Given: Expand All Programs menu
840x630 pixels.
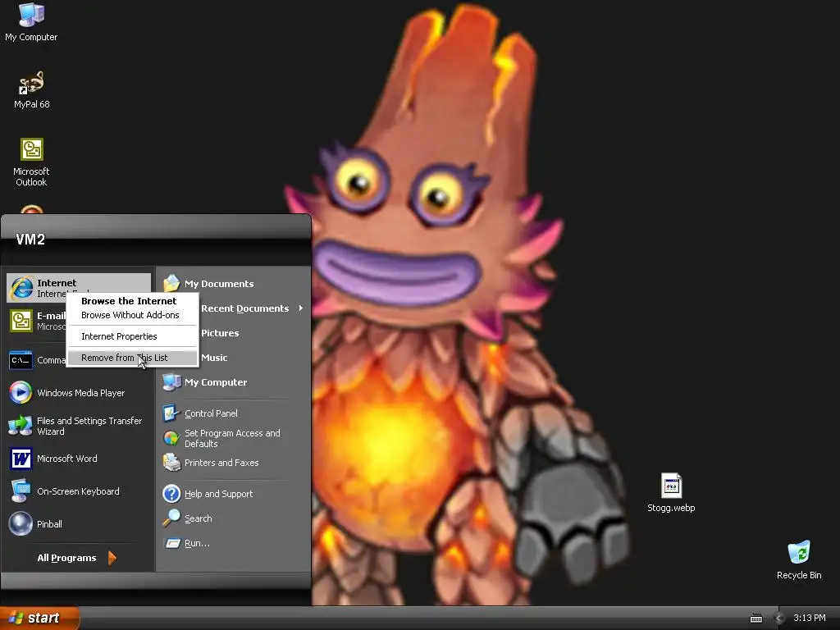Looking at the screenshot, I should pyautogui.click(x=76, y=558).
